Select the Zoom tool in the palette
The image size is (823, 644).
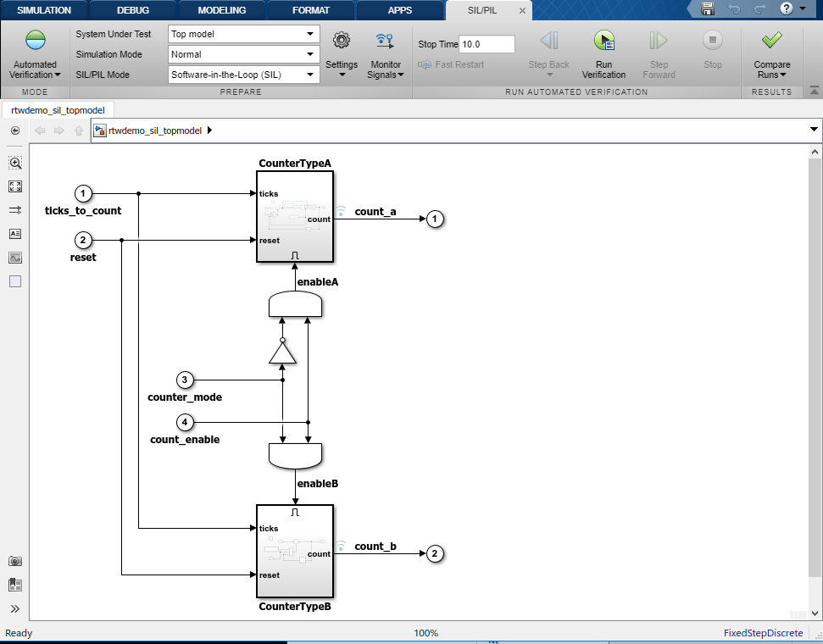[14, 163]
